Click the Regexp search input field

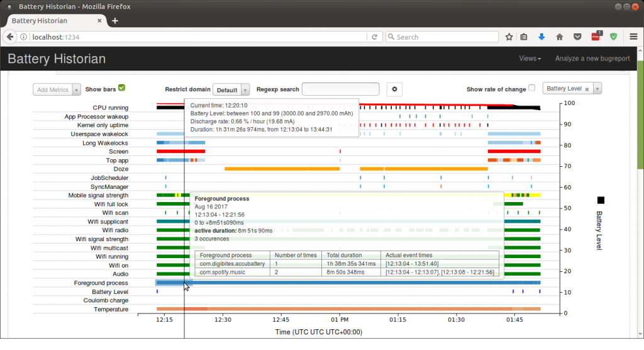pos(340,89)
